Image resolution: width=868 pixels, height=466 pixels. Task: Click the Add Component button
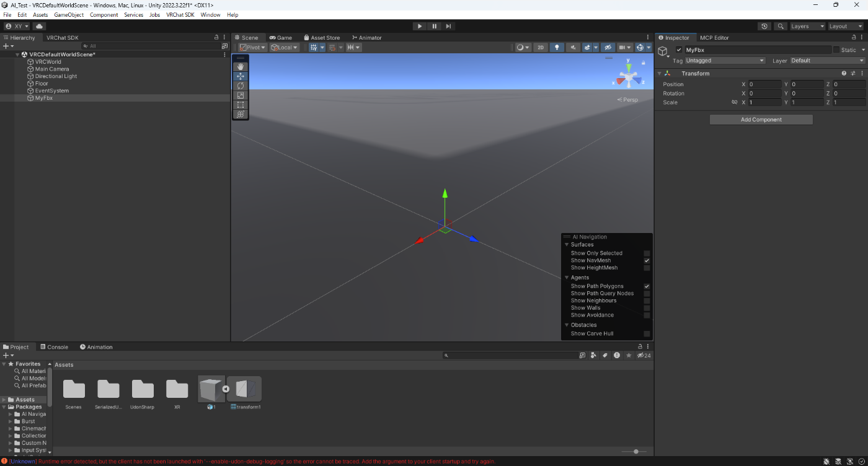tap(761, 120)
